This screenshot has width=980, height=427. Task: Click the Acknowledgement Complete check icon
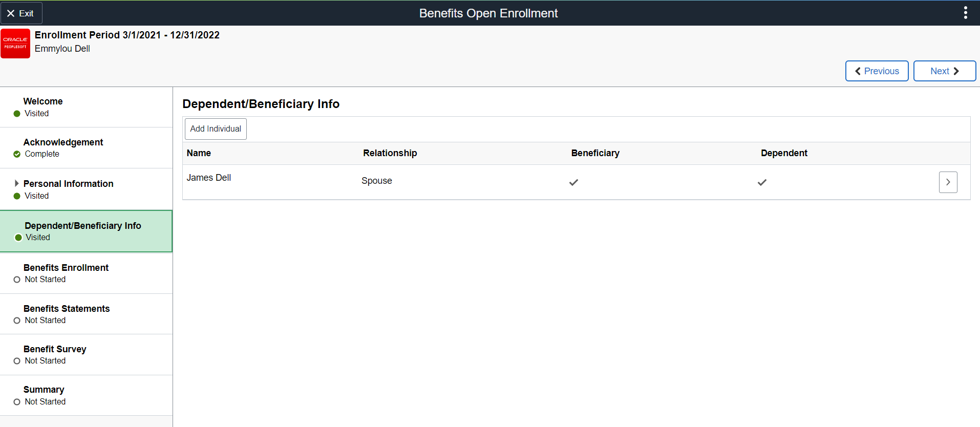click(x=17, y=154)
